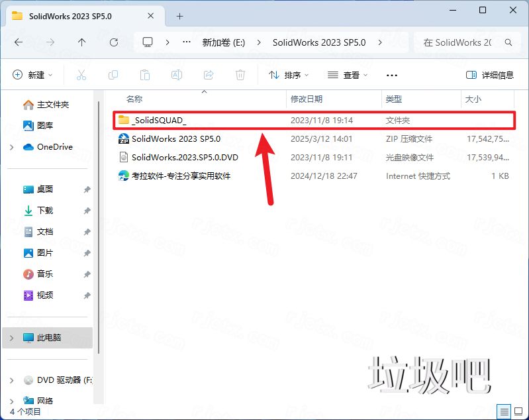The height and width of the screenshot is (420, 529).
Task: Open 下载 quick access folder
Action: coord(38,211)
